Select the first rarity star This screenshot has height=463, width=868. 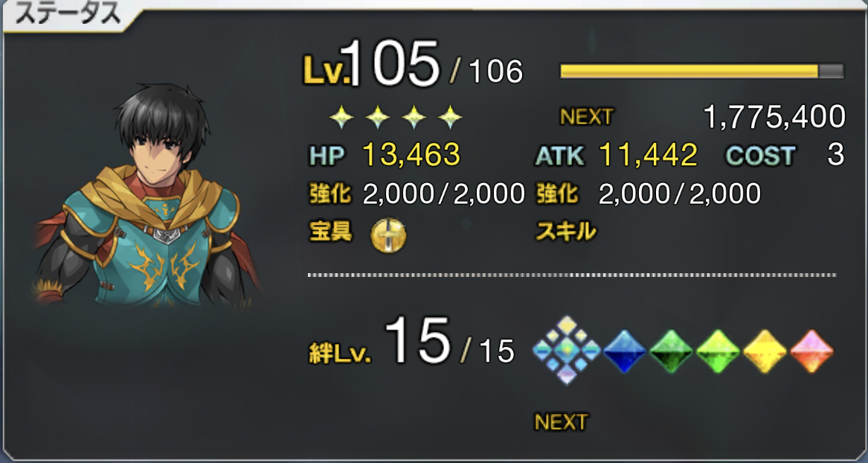(x=341, y=117)
